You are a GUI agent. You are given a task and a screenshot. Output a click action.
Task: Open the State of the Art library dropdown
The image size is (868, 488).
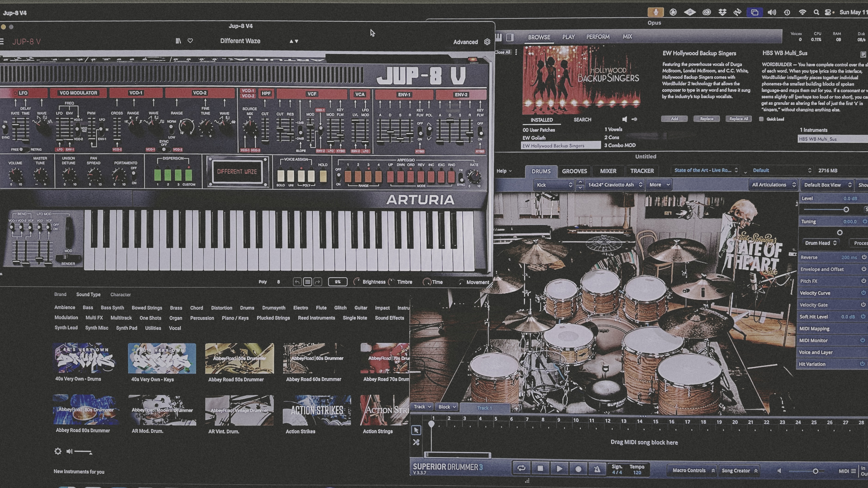click(x=706, y=170)
